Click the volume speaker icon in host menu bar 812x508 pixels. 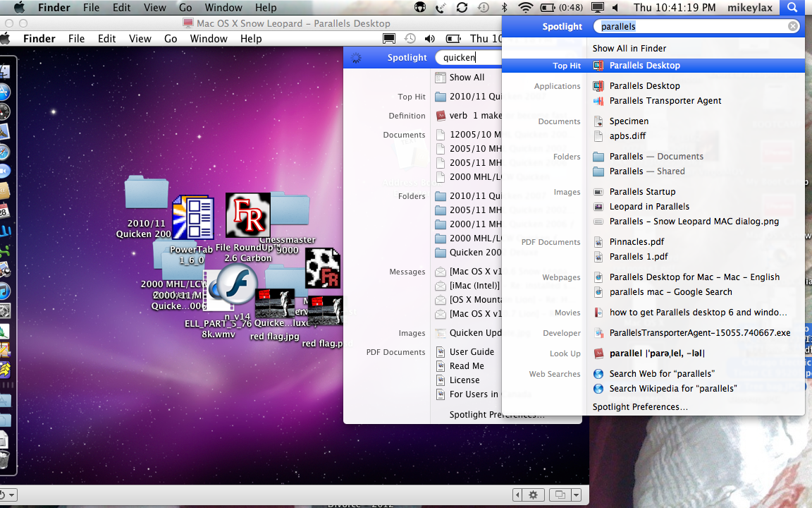click(615, 7)
